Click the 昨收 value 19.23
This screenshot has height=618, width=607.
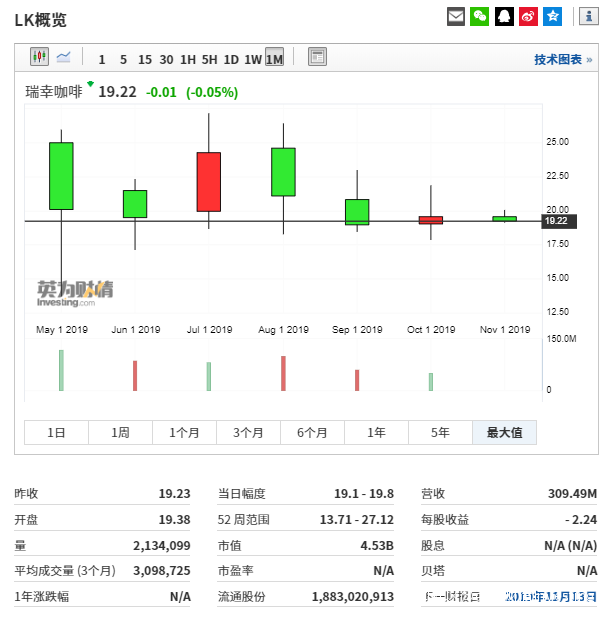pyautogui.click(x=175, y=493)
